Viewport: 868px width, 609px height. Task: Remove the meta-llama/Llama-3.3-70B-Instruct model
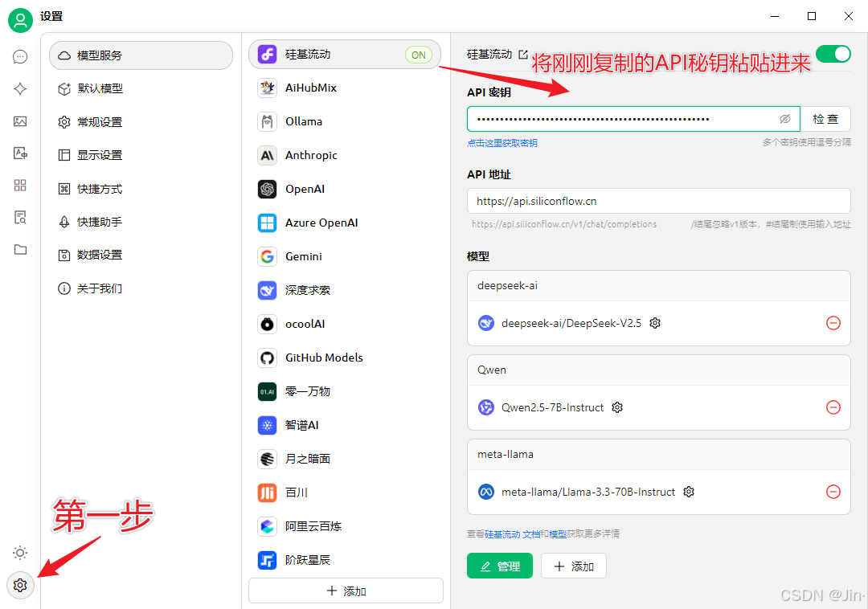[x=833, y=492]
